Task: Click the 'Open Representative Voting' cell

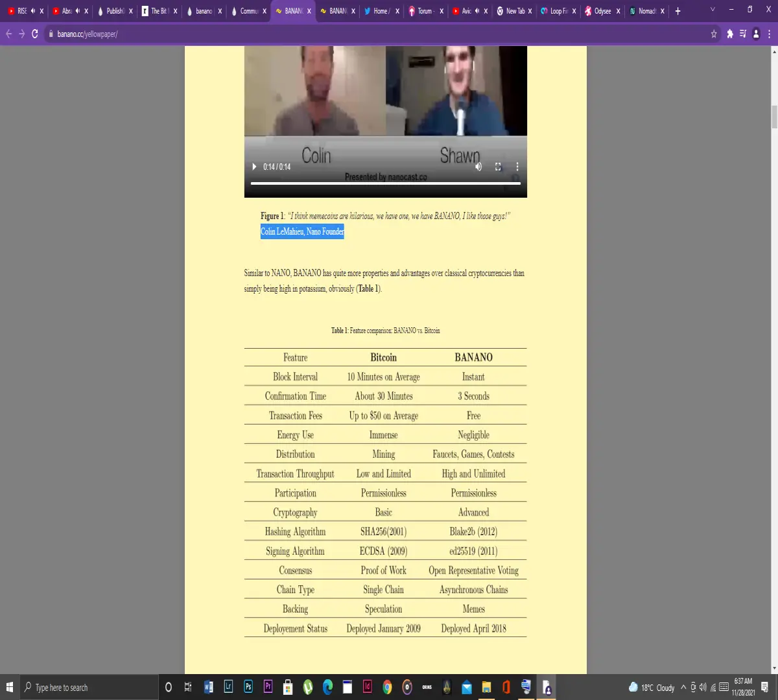Action: (x=473, y=570)
